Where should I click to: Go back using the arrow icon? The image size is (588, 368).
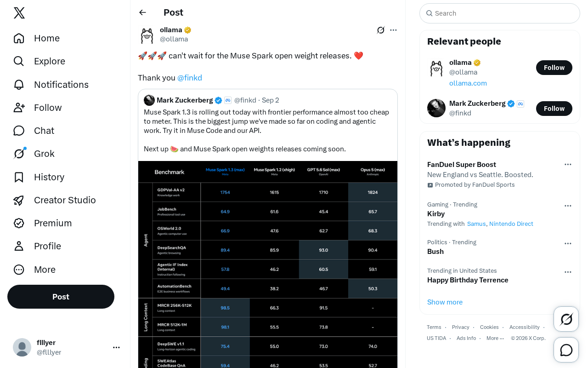(143, 12)
